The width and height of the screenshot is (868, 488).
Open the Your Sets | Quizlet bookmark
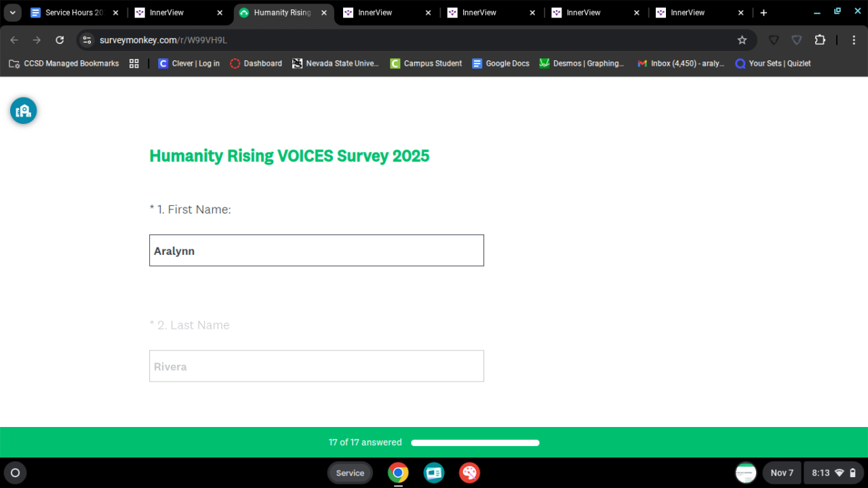(773, 64)
